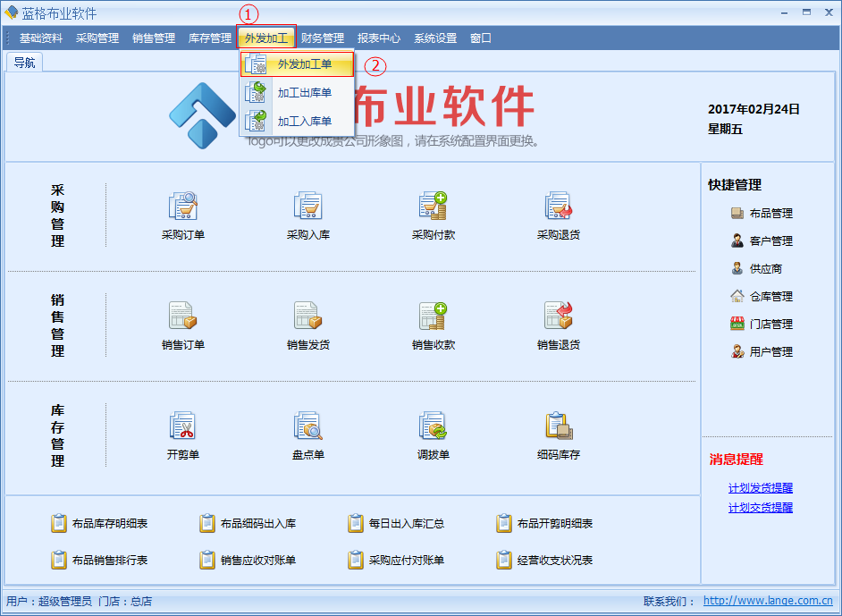Open the 销售订单 icon
The width and height of the screenshot is (842, 616).
[x=183, y=316]
